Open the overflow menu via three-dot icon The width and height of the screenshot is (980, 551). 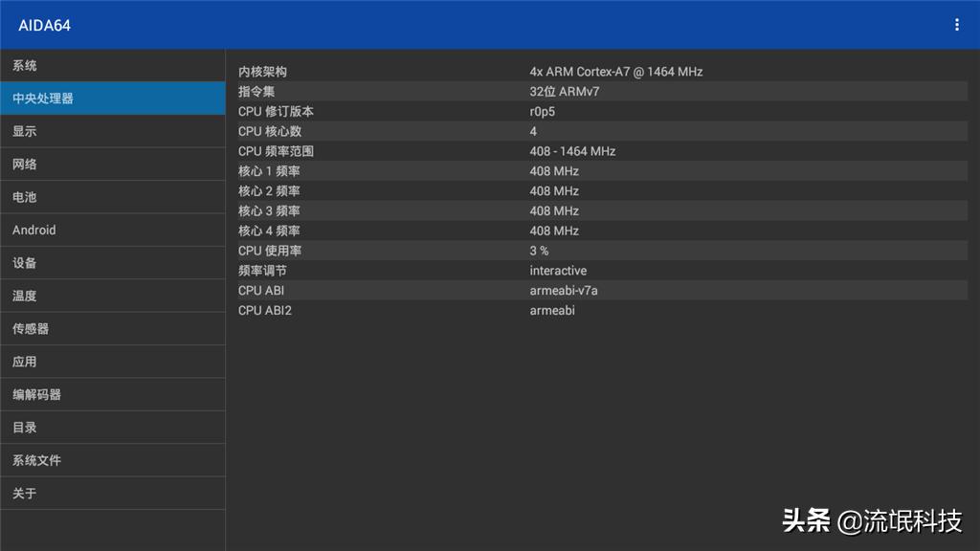point(956,24)
